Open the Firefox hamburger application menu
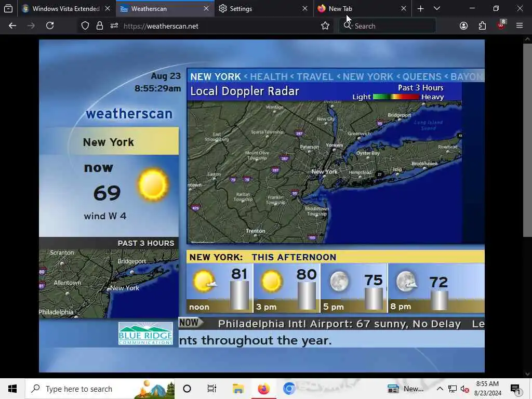The image size is (532, 399). (x=520, y=26)
